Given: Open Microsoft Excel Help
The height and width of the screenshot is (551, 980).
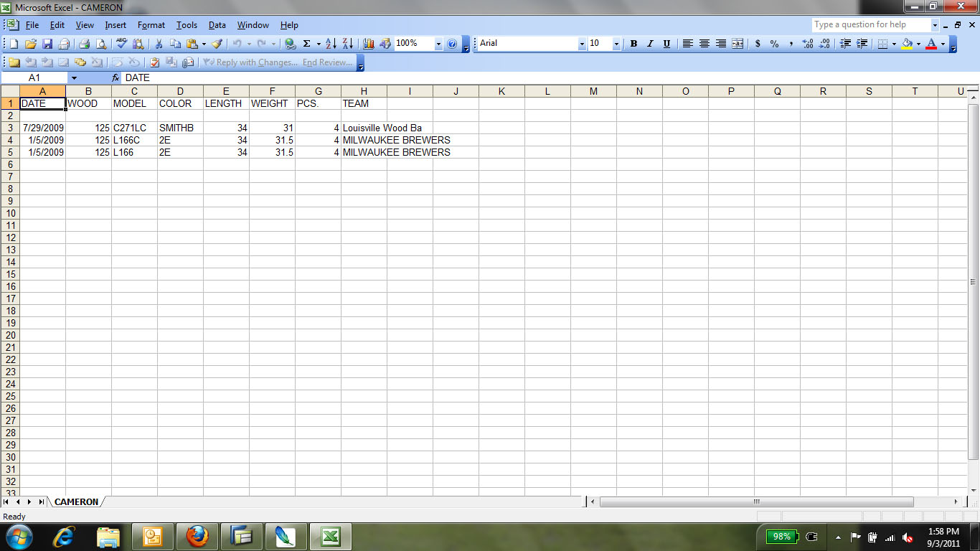Looking at the screenshot, I should [452, 44].
